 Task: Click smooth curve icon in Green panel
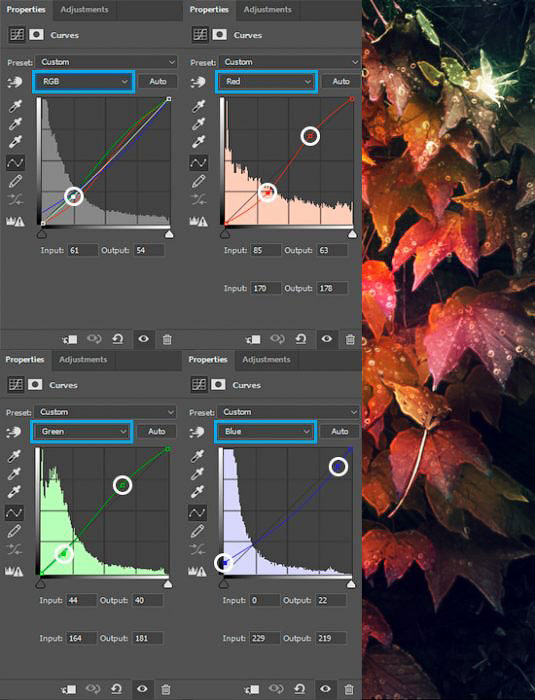click(x=14, y=550)
